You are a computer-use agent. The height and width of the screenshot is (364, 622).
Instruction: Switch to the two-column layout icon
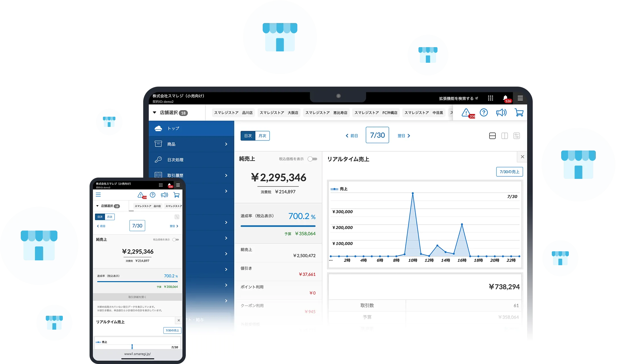pos(505,136)
